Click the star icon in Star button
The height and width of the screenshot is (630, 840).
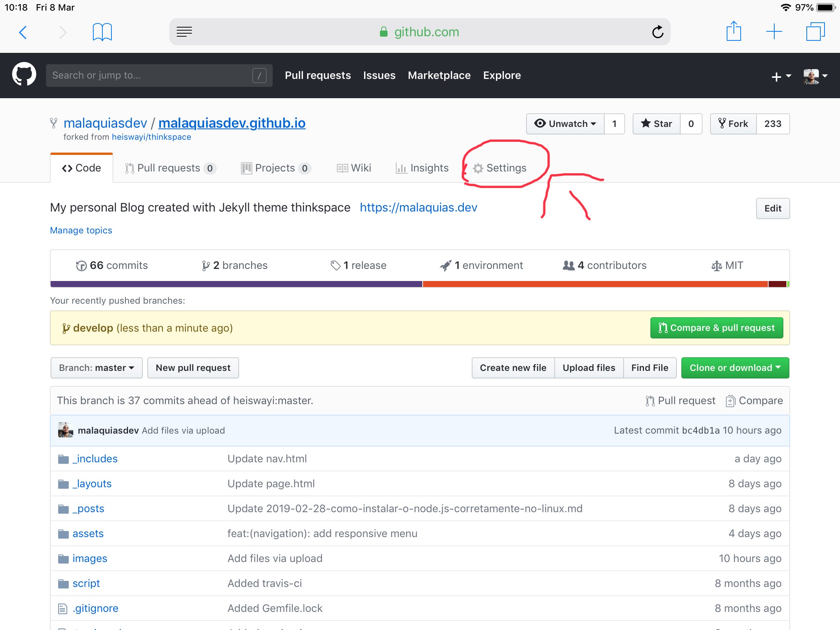click(x=645, y=123)
